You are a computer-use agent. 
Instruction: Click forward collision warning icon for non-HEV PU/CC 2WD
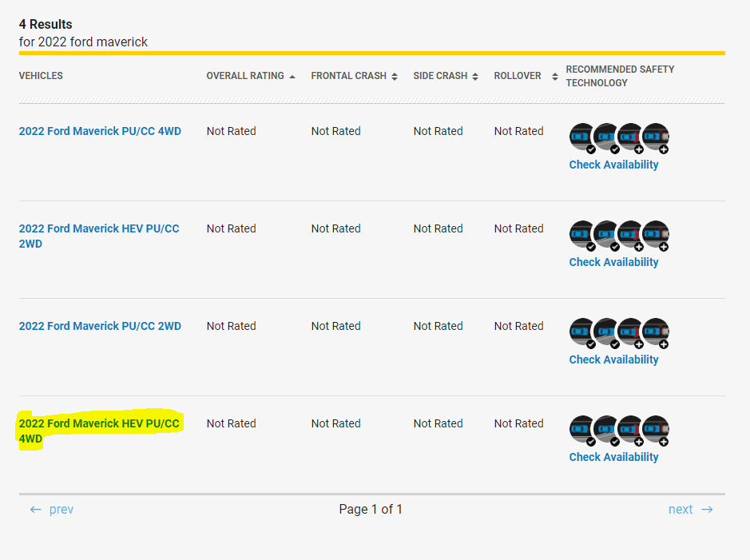tap(582, 333)
